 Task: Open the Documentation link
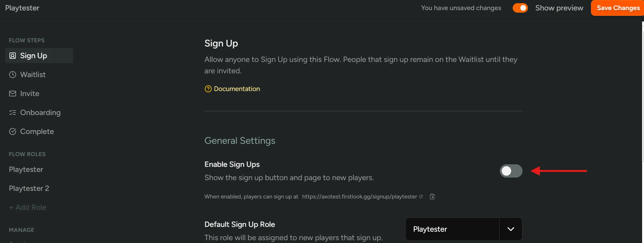tap(237, 89)
